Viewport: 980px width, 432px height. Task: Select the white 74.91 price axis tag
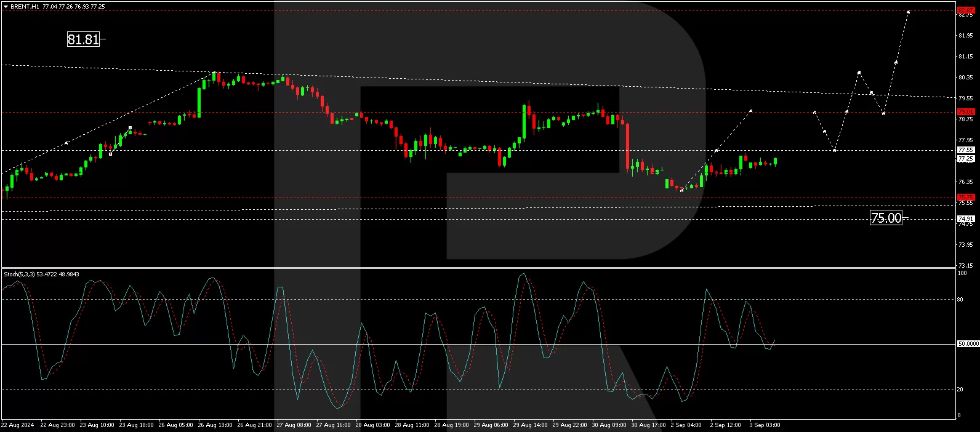pos(965,219)
